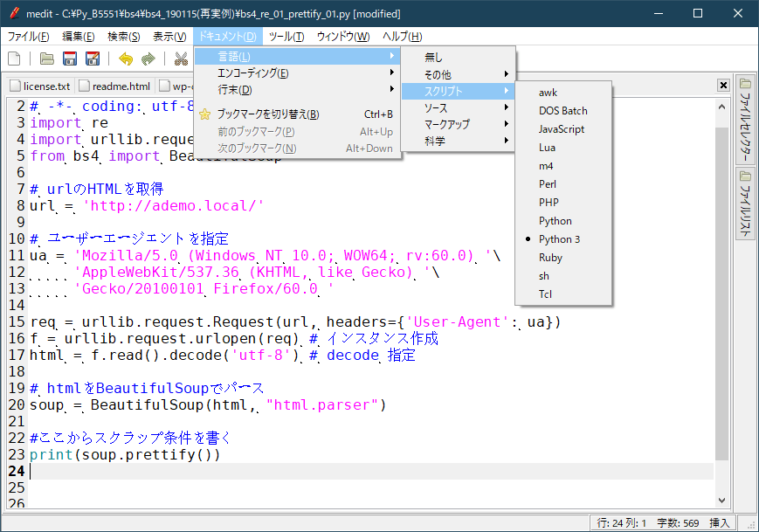This screenshot has width=759, height=532.
Task: Select Python 3 language option
Action: click(x=563, y=239)
